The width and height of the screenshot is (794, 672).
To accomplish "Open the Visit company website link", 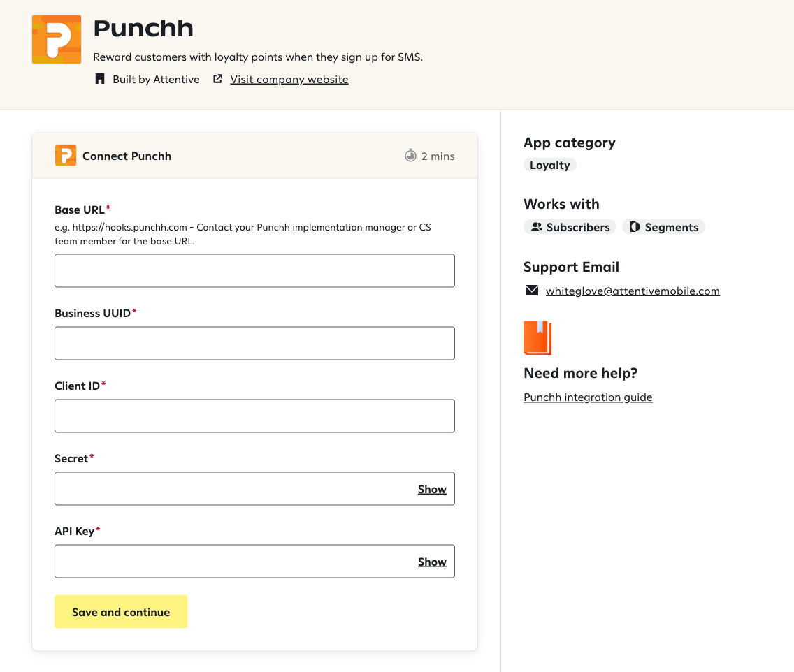I will (289, 80).
